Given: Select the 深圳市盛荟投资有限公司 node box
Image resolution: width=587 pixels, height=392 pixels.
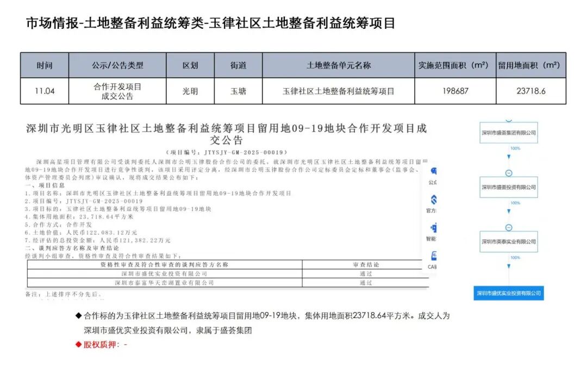Looking at the screenshot, I should pyautogui.click(x=508, y=187).
